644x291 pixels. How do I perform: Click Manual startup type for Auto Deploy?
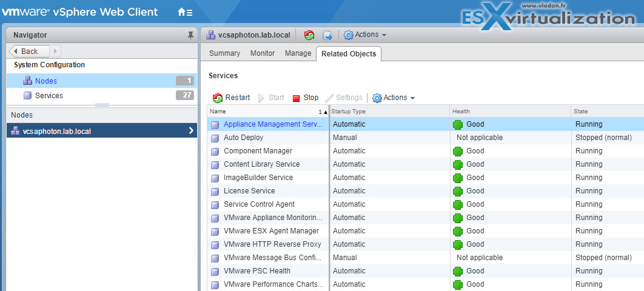pyautogui.click(x=344, y=138)
